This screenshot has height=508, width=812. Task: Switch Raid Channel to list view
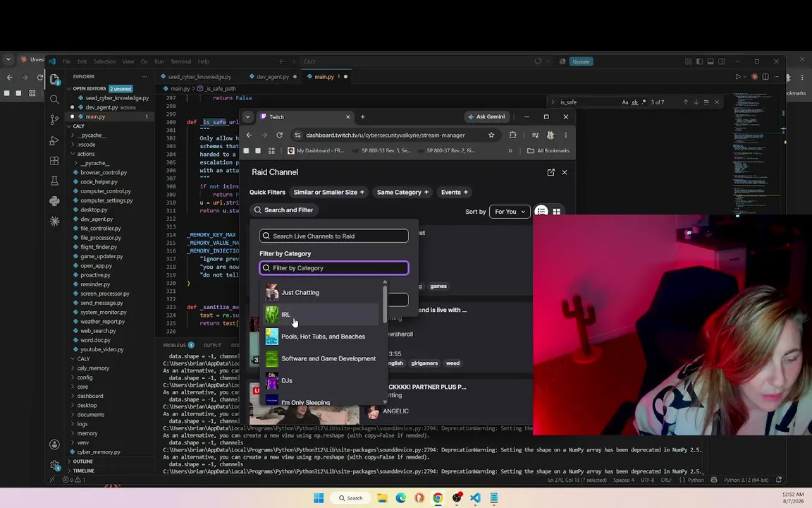point(541,212)
